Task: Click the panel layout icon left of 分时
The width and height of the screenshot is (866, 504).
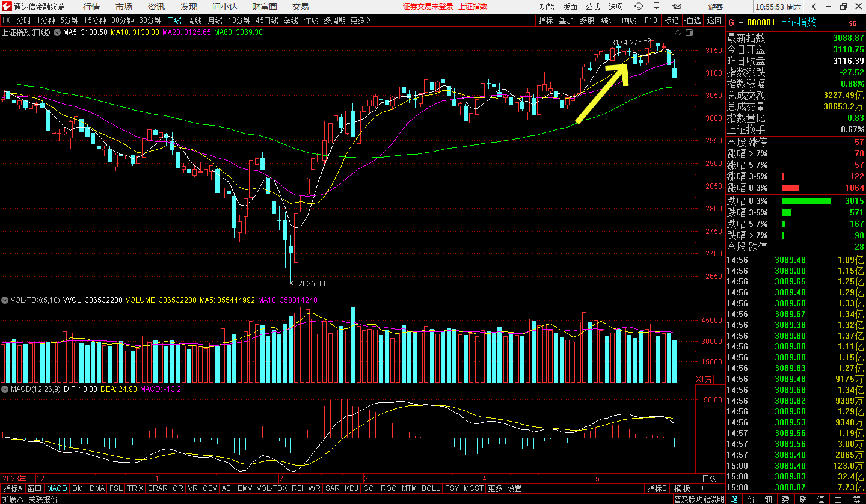Action: 7,20
